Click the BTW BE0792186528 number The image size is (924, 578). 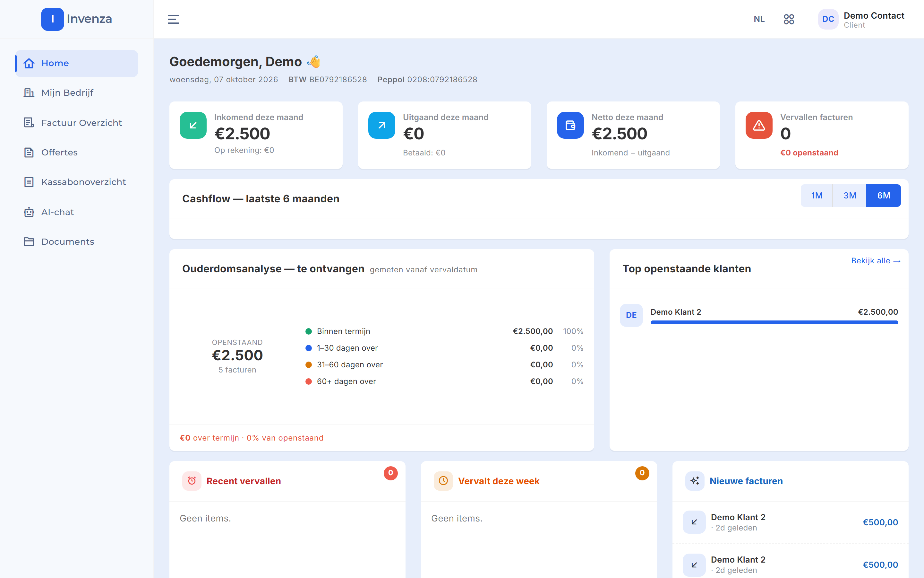point(328,80)
